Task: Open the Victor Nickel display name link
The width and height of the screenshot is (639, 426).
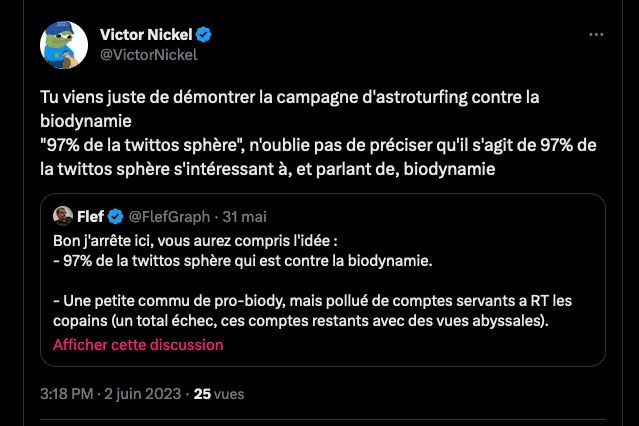Action: click(146, 35)
